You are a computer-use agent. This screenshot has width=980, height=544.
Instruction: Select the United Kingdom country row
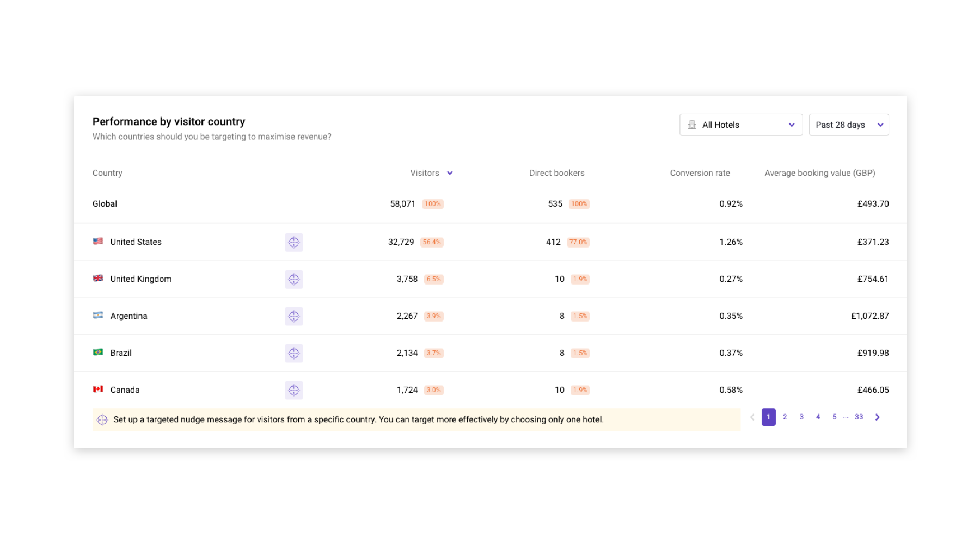(x=141, y=279)
